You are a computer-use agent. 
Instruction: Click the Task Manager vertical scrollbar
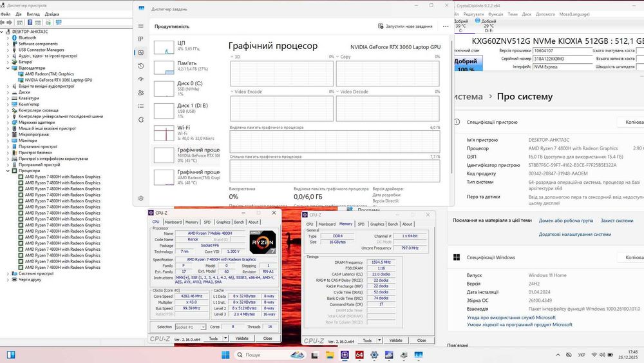[451, 107]
